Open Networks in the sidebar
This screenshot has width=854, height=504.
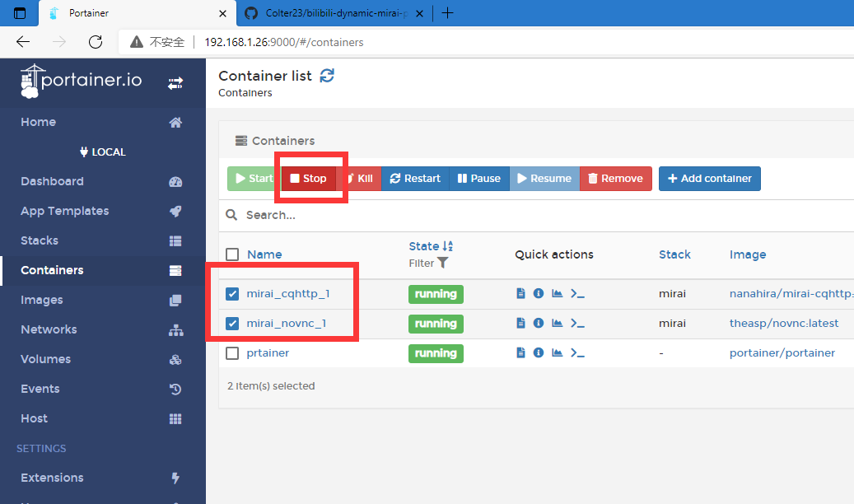[x=102, y=329]
